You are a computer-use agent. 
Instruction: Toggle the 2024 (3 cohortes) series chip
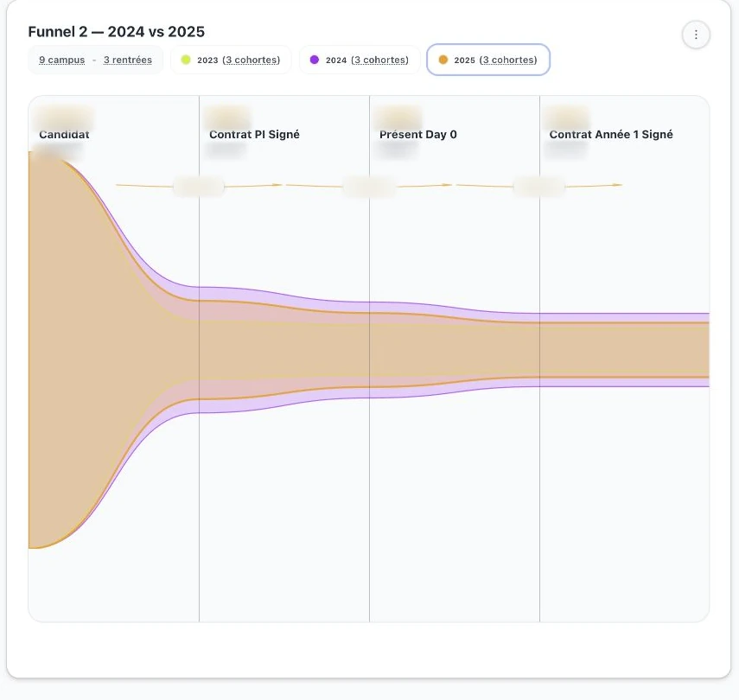(x=360, y=60)
